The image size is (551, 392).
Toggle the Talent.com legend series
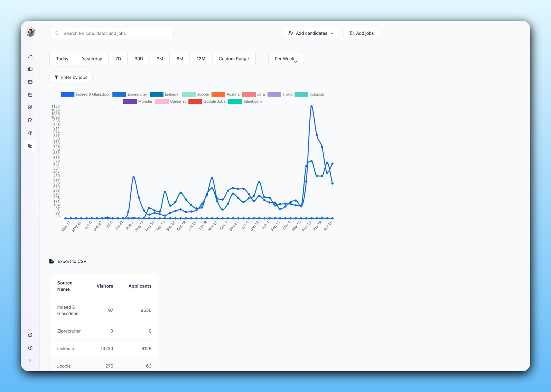pos(245,101)
